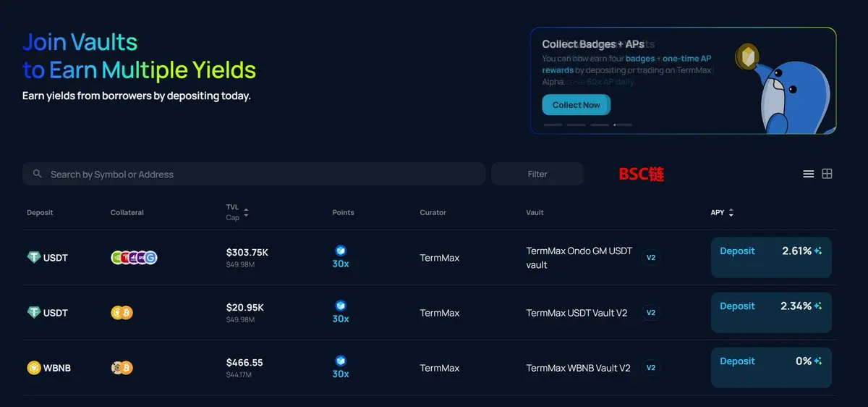Open TermMax WBNB Vault V2 name
The width and height of the screenshot is (868, 407).
coord(578,368)
